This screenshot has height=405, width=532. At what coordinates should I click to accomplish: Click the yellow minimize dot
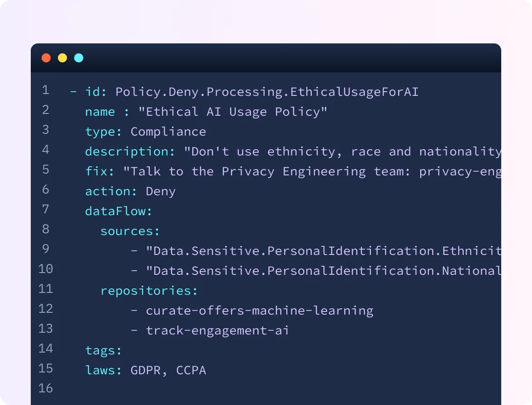[x=62, y=58]
